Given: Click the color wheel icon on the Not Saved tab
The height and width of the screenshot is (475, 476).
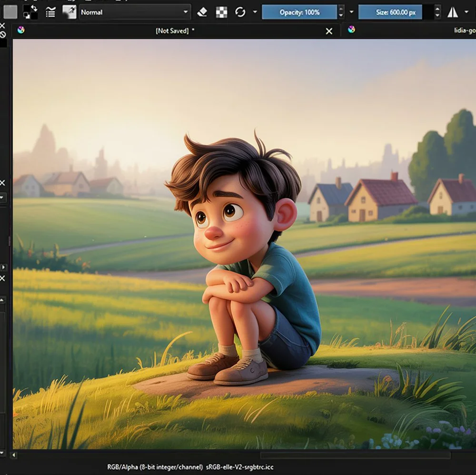Looking at the screenshot, I should 20,30.
